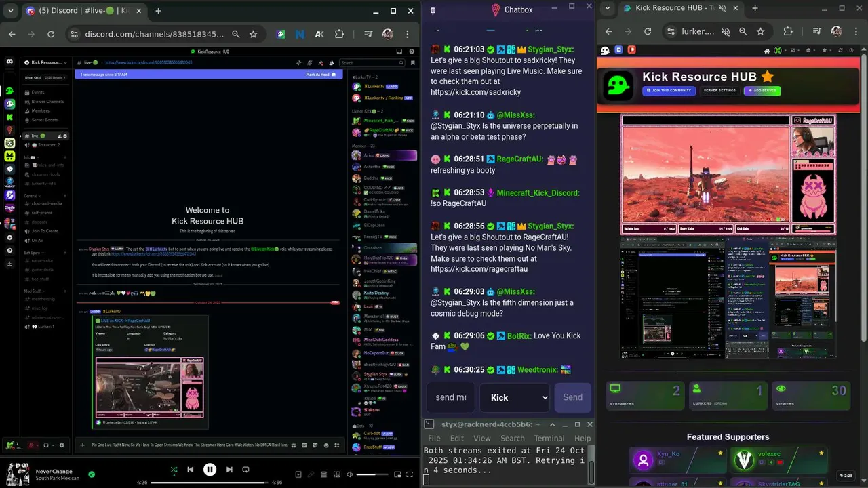This screenshot has width=868, height=488.
Task: Open Events in Discord sidebar
Action: click(38, 92)
